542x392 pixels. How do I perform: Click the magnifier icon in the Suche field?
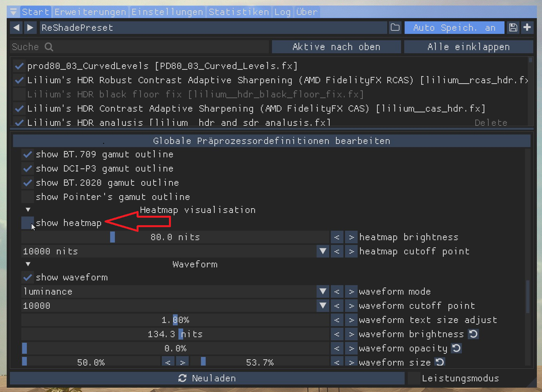point(49,47)
